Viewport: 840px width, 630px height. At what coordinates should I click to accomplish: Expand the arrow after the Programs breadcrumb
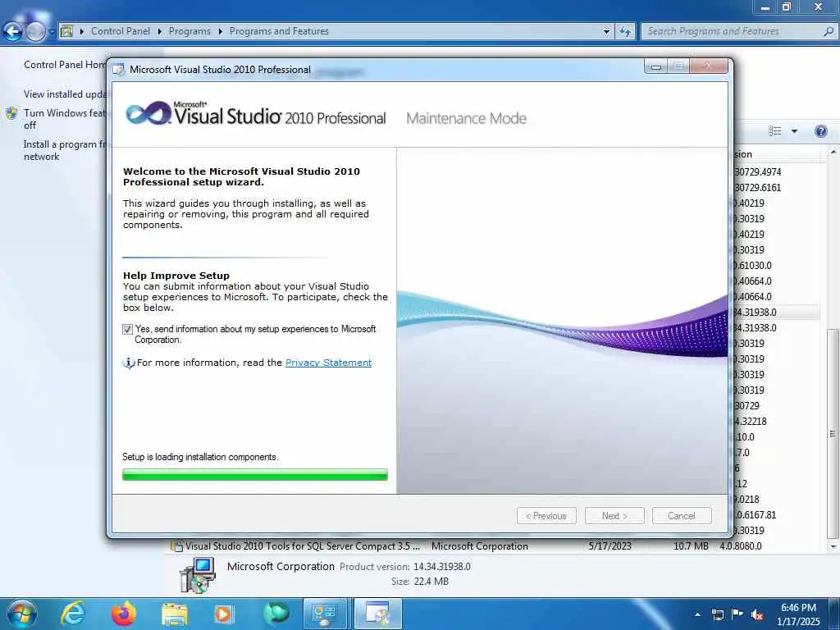point(220,31)
